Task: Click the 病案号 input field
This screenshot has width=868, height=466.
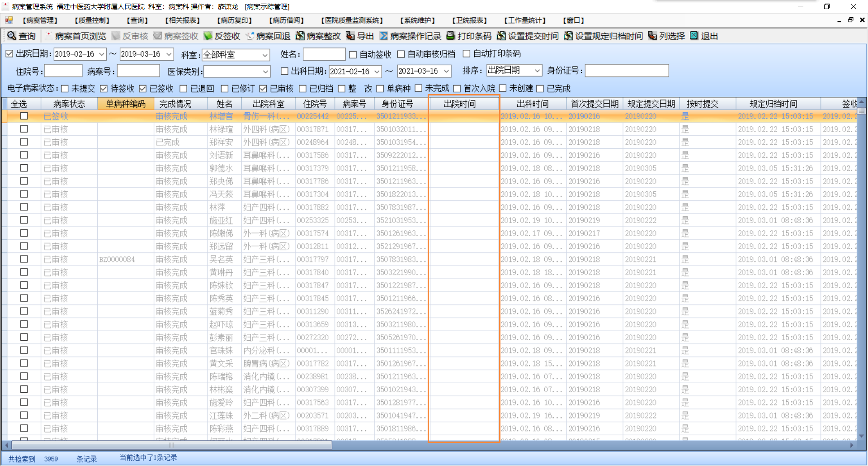Action: [x=138, y=71]
